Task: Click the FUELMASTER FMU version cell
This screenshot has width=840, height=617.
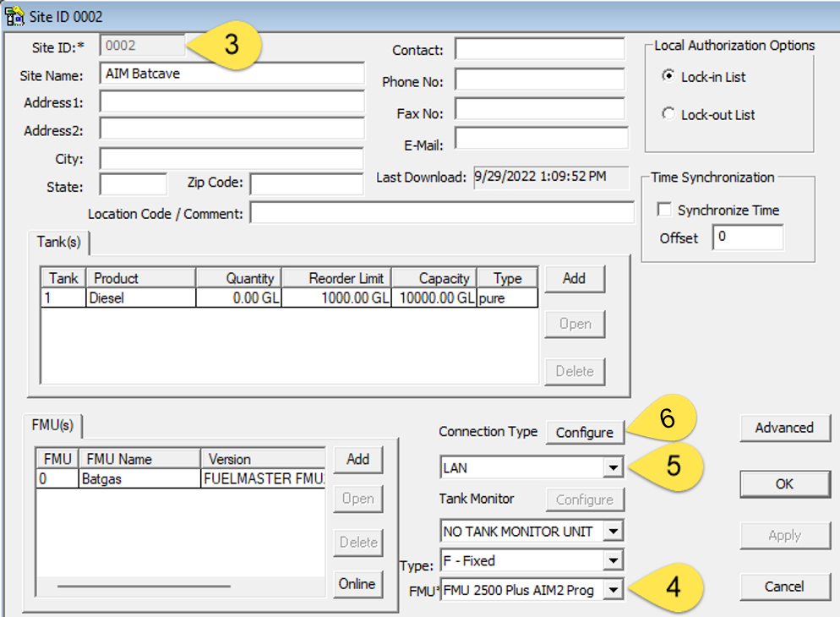Action: pyautogui.click(x=264, y=478)
